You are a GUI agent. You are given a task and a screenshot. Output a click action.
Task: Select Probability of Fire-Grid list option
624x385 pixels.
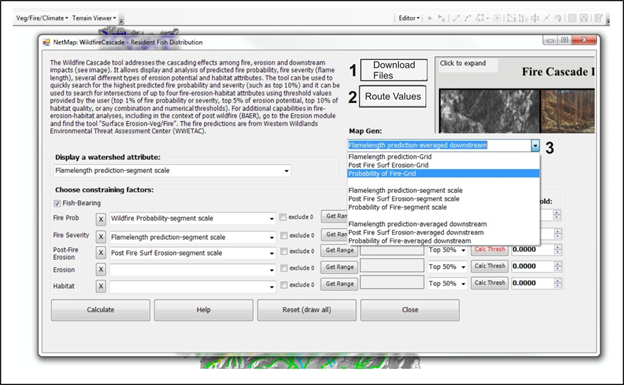[443, 174]
